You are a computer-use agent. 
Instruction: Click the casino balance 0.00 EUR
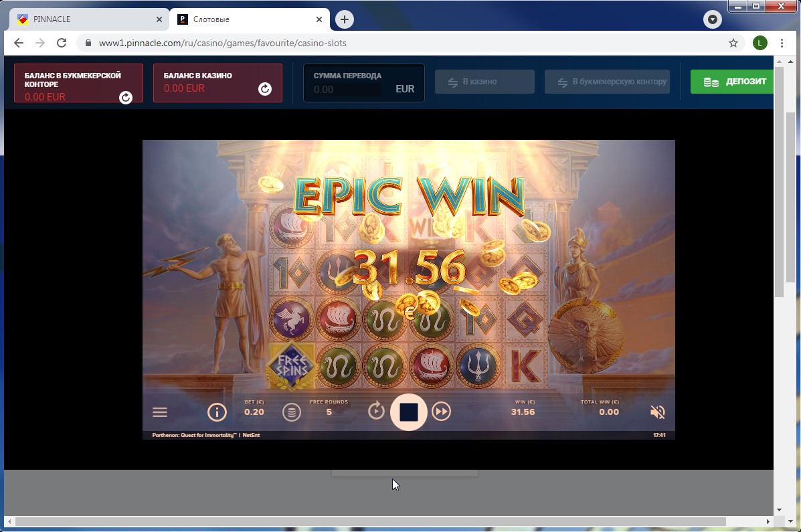(184, 88)
